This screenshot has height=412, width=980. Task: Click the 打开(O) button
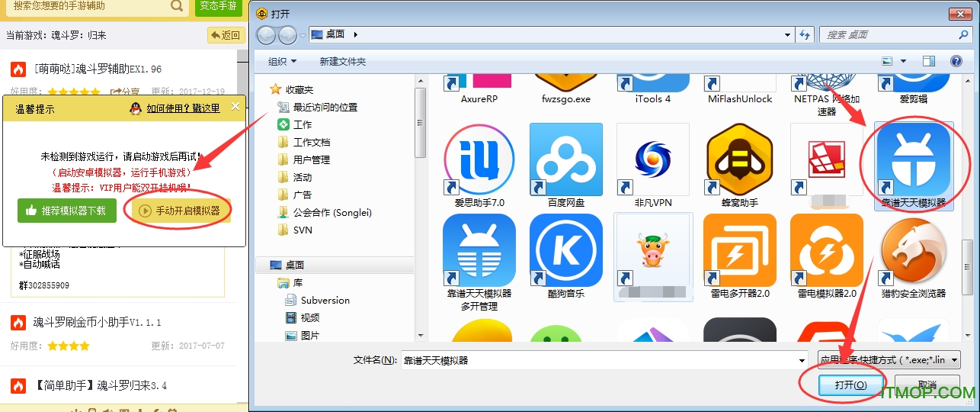[x=851, y=385]
